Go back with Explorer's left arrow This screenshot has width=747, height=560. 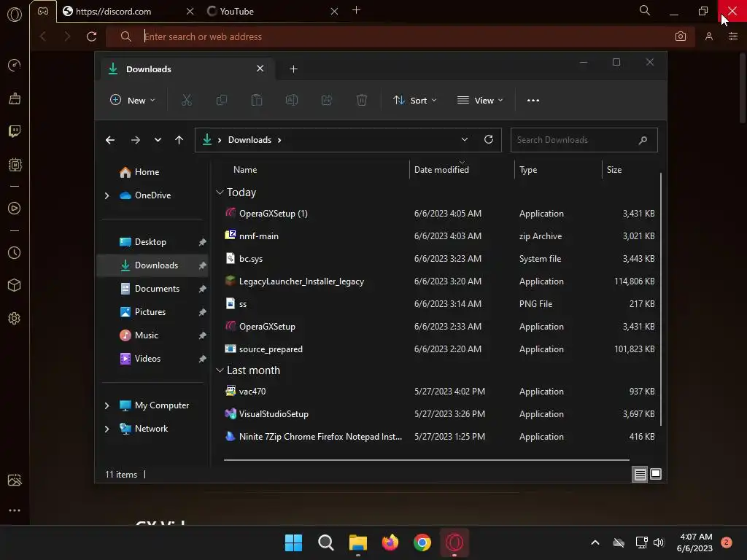110,140
